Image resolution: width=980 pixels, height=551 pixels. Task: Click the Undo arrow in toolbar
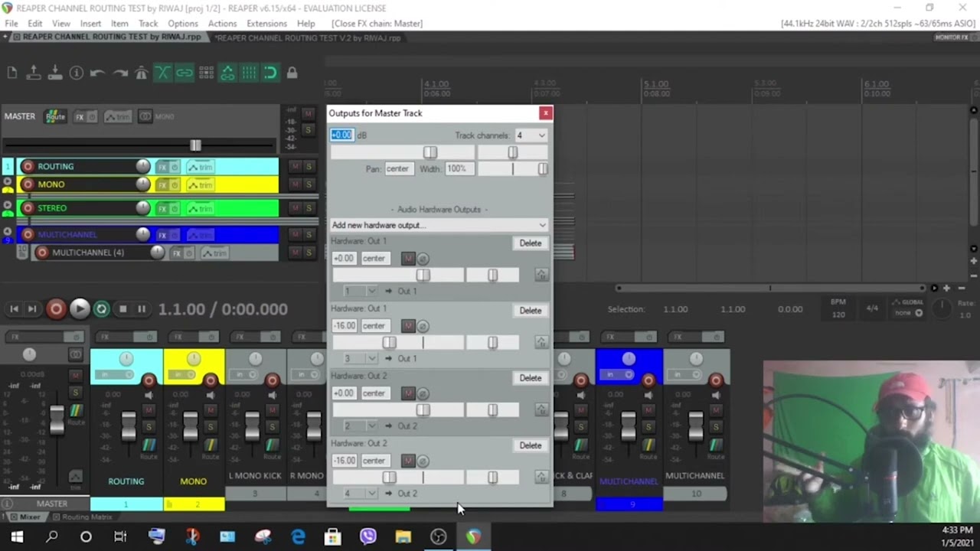[x=97, y=73]
